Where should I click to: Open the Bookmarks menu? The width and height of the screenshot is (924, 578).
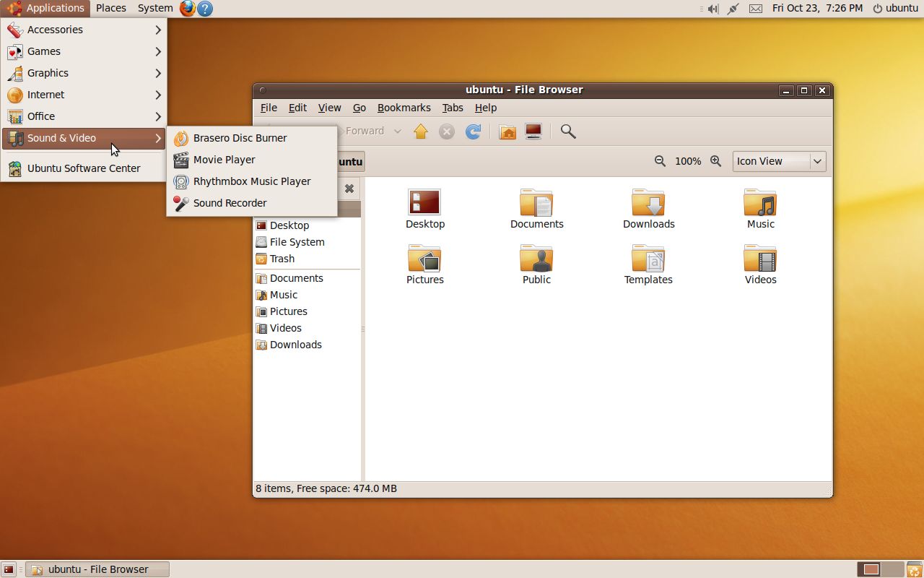point(404,108)
